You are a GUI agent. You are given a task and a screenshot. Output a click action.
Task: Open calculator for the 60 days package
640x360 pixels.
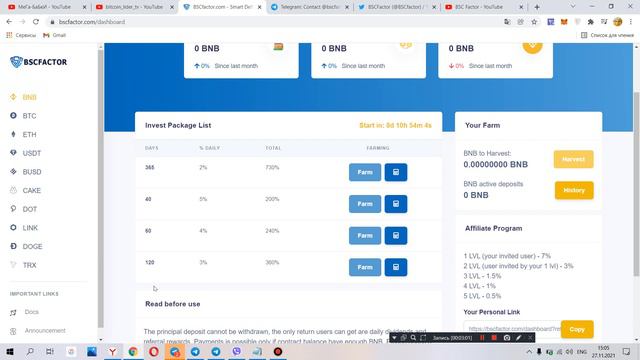pyautogui.click(x=396, y=236)
